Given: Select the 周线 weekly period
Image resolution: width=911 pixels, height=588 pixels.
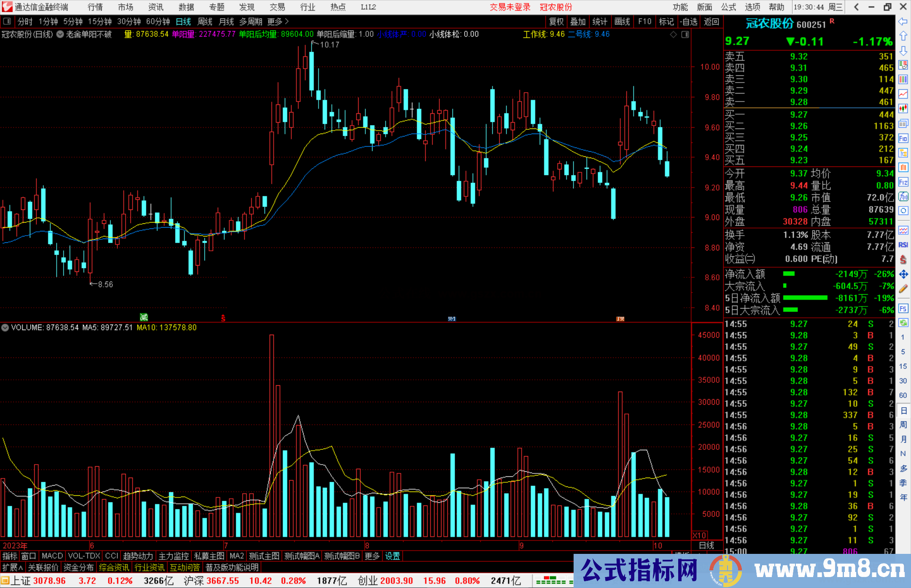Looking at the screenshot, I should coord(205,21).
